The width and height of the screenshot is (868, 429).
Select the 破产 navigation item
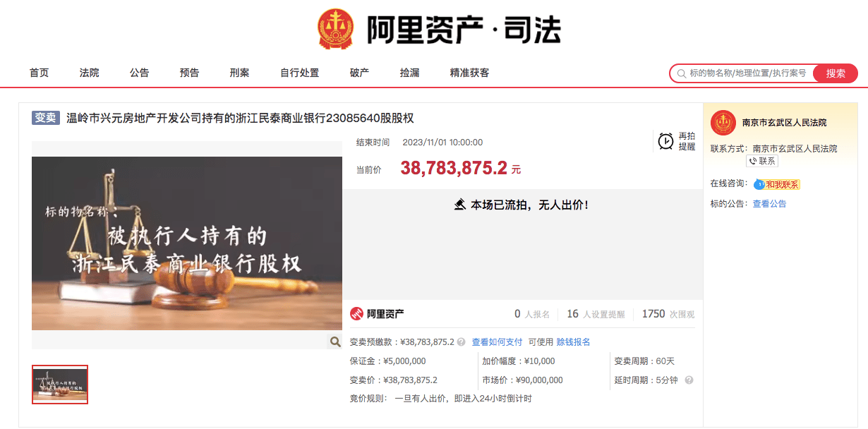tap(360, 73)
